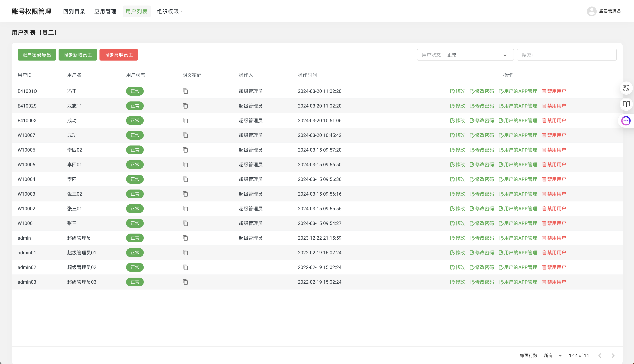Click 禁用用户 for user W10007
Image resolution: width=634 pixels, height=364 pixels.
point(554,135)
